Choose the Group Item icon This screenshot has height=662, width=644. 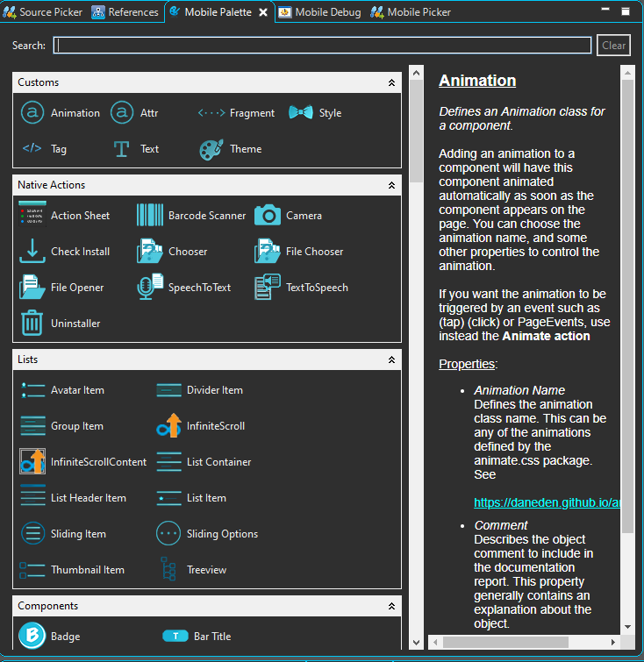pos(32,425)
